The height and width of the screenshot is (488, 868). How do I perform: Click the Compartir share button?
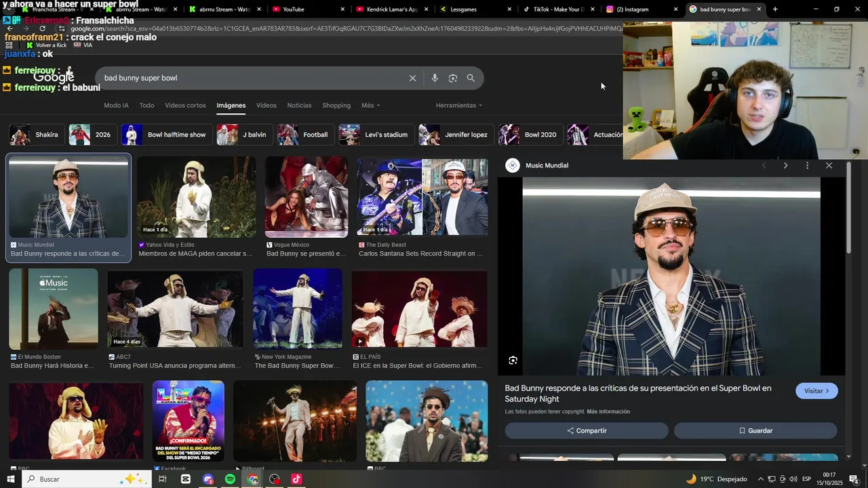pyautogui.click(x=587, y=431)
